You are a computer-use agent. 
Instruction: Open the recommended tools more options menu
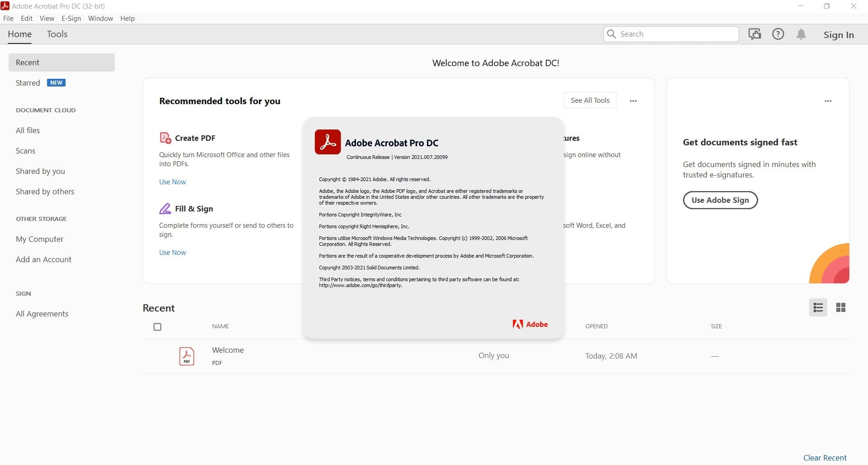tap(633, 101)
